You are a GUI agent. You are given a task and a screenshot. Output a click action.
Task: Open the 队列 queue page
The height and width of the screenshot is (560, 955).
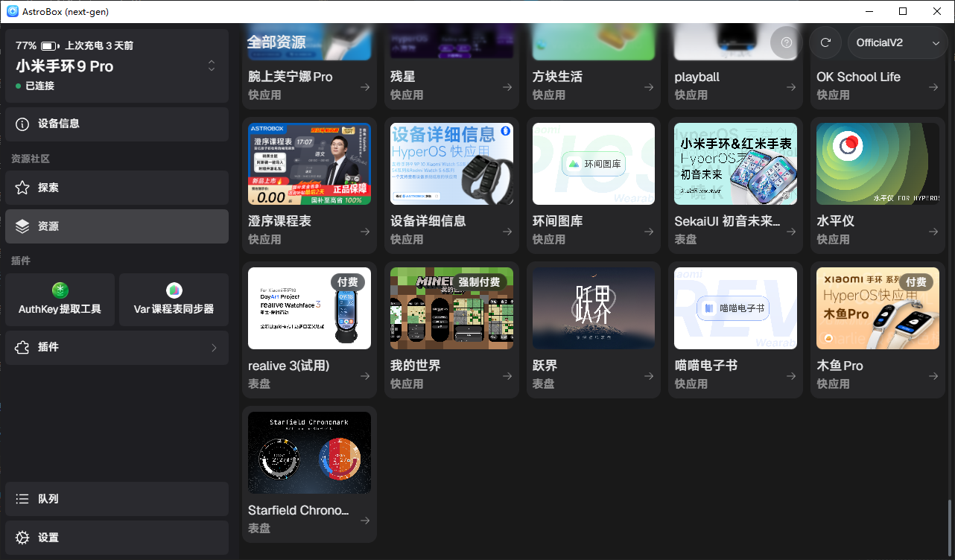tap(117, 499)
